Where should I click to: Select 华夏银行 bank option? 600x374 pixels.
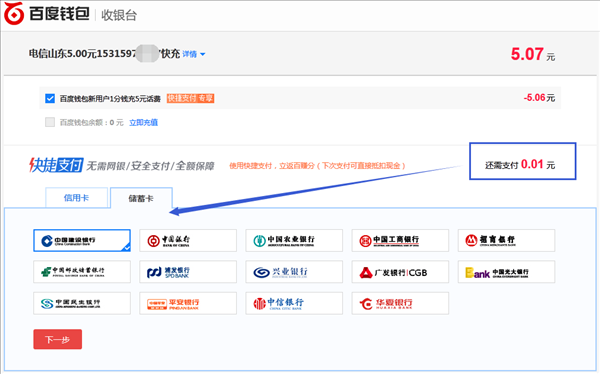(x=400, y=303)
